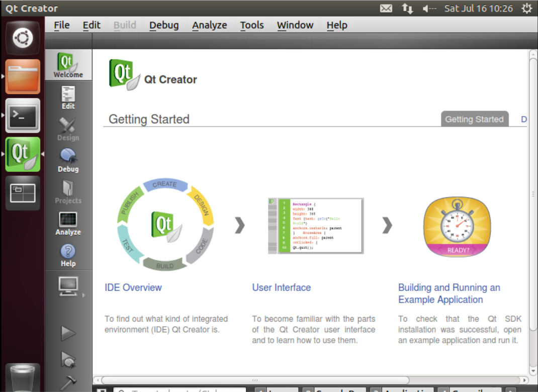The width and height of the screenshot is (538, 392).
Task: Click date and time in top panel
Action: point(479,8)
